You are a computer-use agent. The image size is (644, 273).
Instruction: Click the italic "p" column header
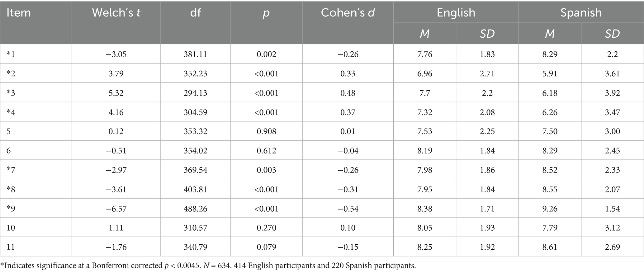[266, 13]
